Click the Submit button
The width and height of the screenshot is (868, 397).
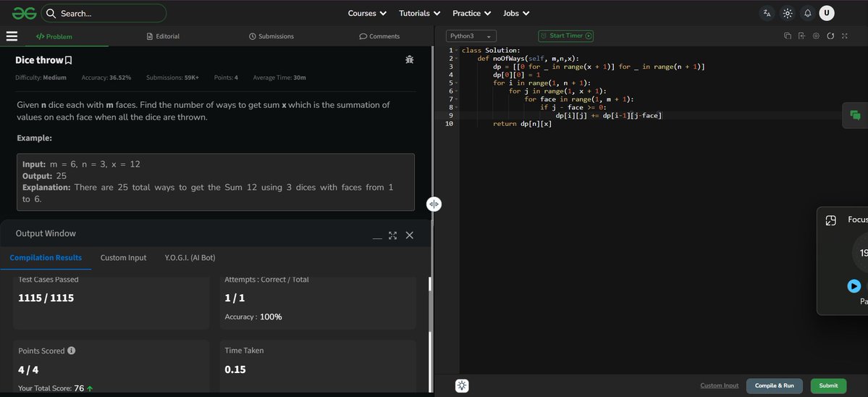pyautogui.click(x=828, y=386)
